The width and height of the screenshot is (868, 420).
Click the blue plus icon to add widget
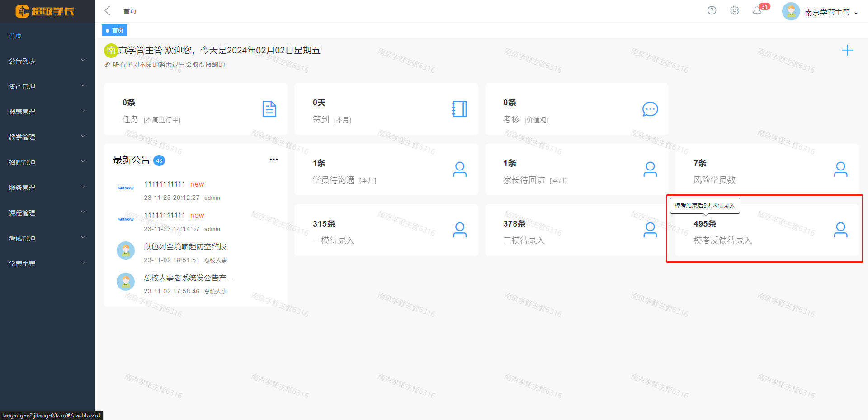coord(847,50)
